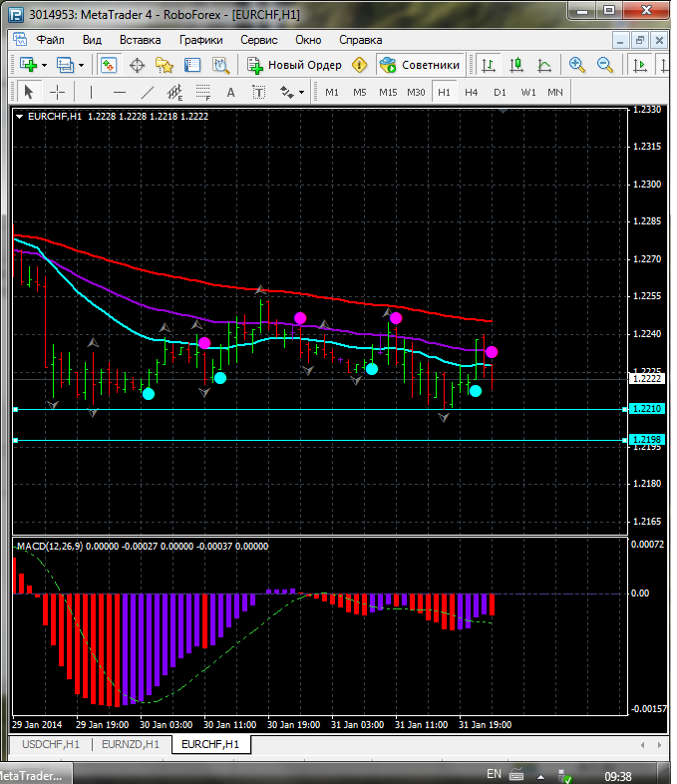Toggle the Советники auto-trading button
The height and width of the screenshot is (784, 677).
pyautogui.click(x=420, y=65)
